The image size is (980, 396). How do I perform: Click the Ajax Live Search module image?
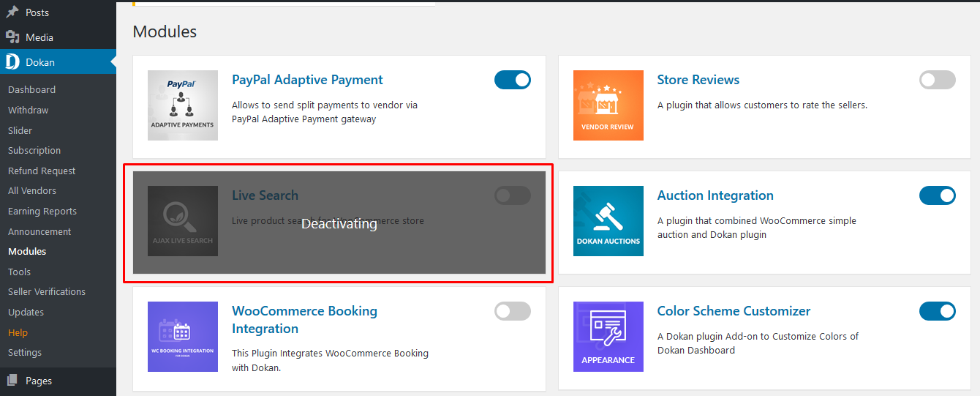pyautogui.click(x=183, y=221)
